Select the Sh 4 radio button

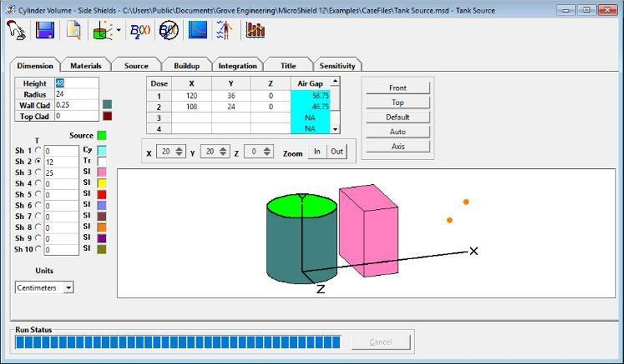pyautogui.click(x=38, y=183)
